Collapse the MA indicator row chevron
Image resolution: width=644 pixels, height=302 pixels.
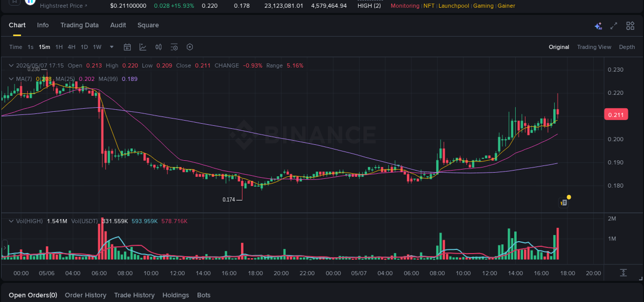[x=11, y=79]
